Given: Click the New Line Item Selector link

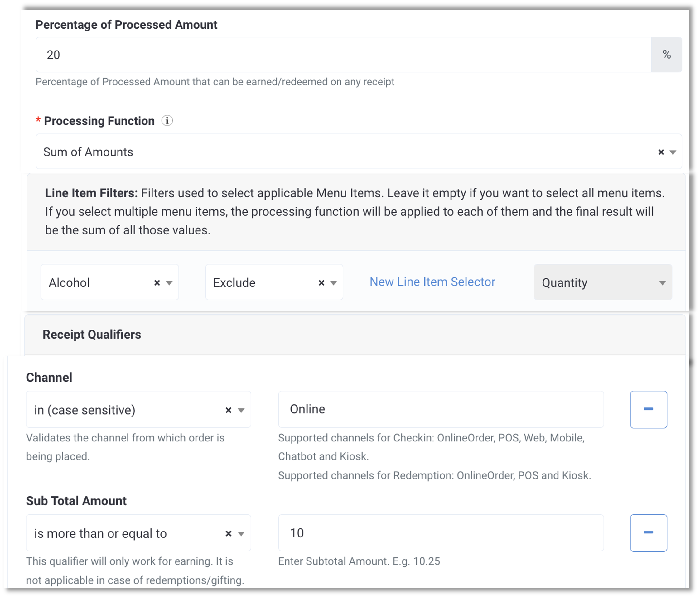Looking at the screenshot, I should (x=432, y=282).
